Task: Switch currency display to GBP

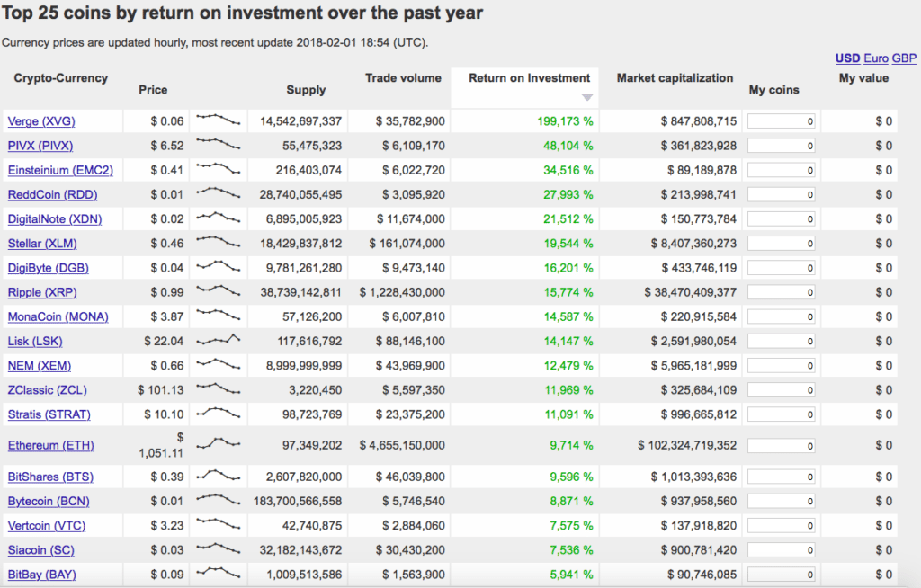Action: (x=903, y=58)
